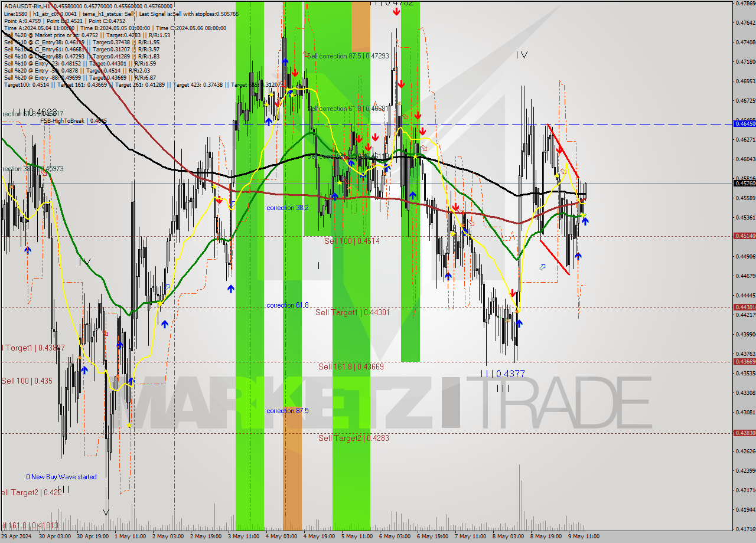The height and width of the screenshot is (543, 756).
Task: Select the red 0.45140 price tag
Action: pos(744,235)
